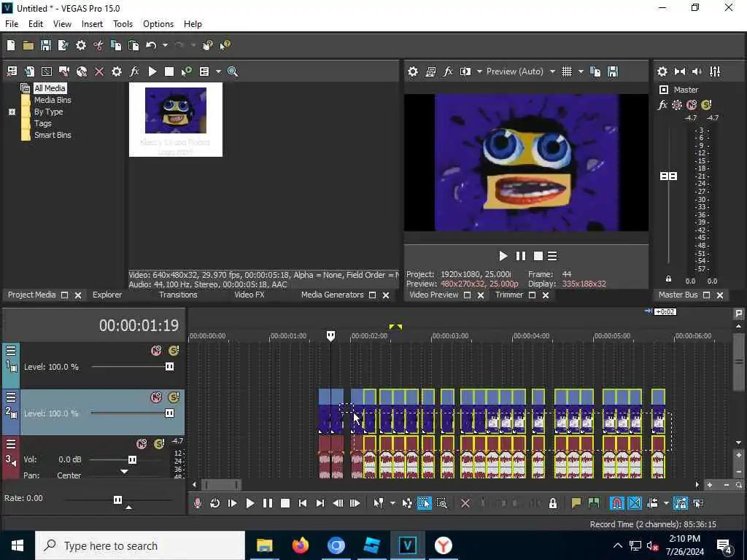Click the Master fader handle
The height and width of the screenshot is (560, 747).
[x=668, y=176]
